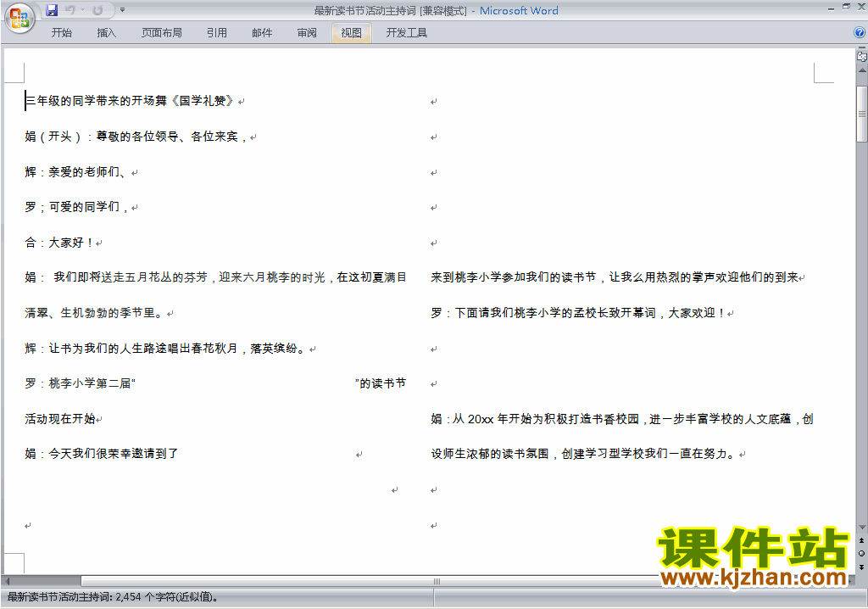Click the line 辉:亲爱的老师们
The image size is (868, 609).
tap(75, 172)
